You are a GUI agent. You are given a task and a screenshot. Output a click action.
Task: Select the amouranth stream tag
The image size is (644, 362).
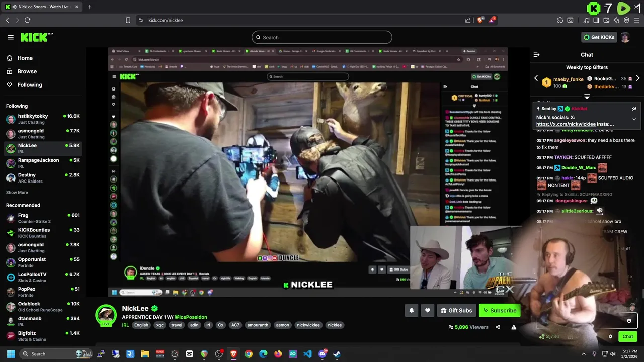258,325
